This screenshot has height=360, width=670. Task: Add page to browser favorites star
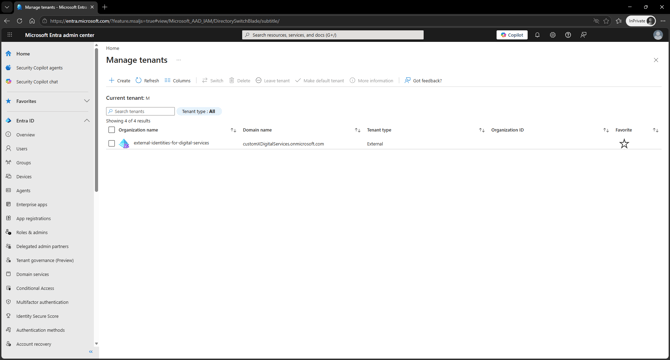click(x=606, y=21)
